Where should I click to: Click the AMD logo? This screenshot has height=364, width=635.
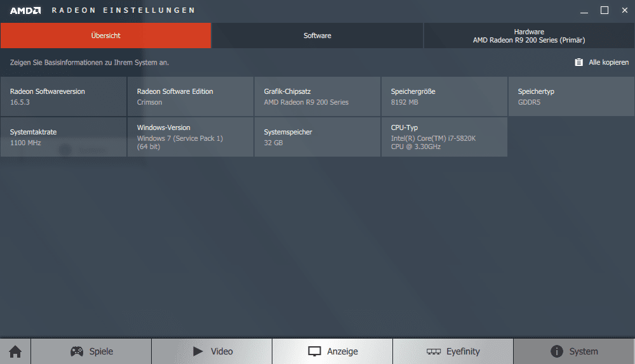pyautogui.click(x=25, y=11)
